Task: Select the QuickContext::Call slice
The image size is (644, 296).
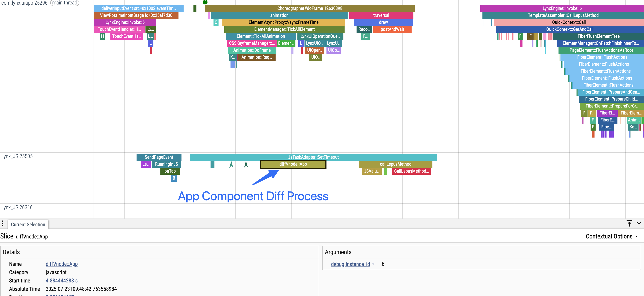Action: 569,22
